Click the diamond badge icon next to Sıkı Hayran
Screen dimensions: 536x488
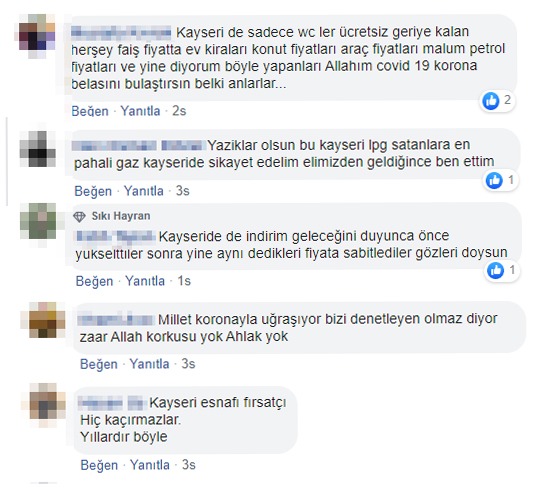click(79, 217)
